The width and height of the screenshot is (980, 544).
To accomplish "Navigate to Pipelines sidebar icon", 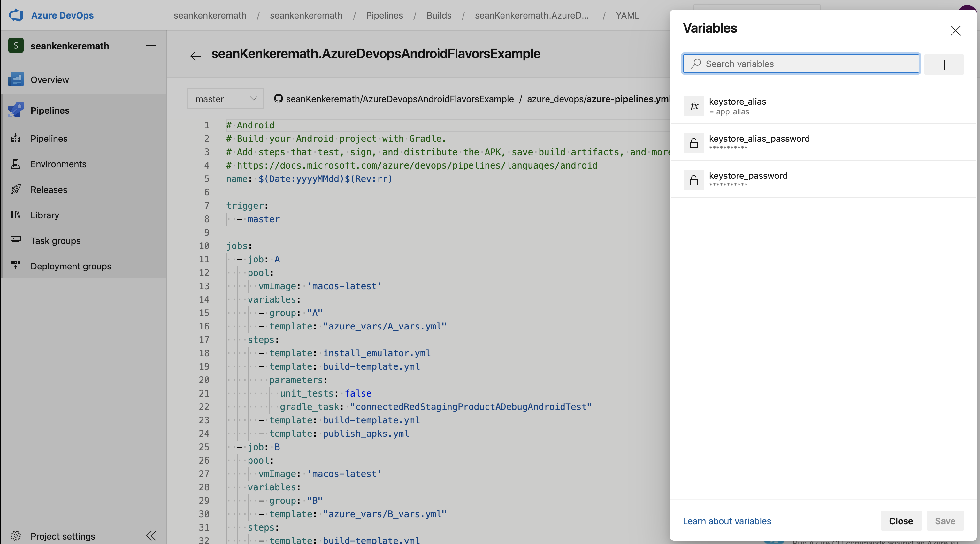I will coord(16,110).
